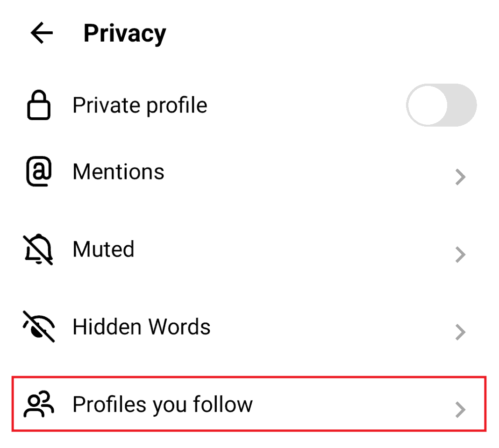Select the crossed-out eye icon for Hidden Words
This screenshot has height=448, width=499.
[38, 327]
